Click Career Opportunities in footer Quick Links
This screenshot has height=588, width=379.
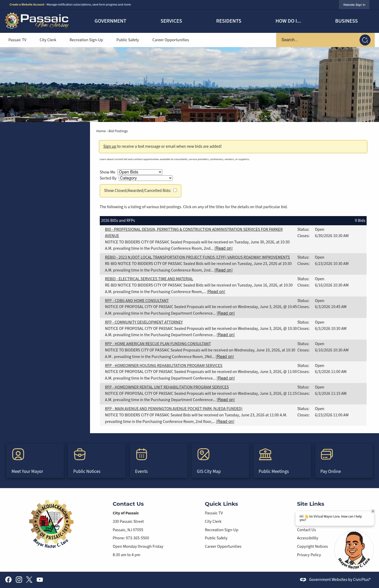223,546
